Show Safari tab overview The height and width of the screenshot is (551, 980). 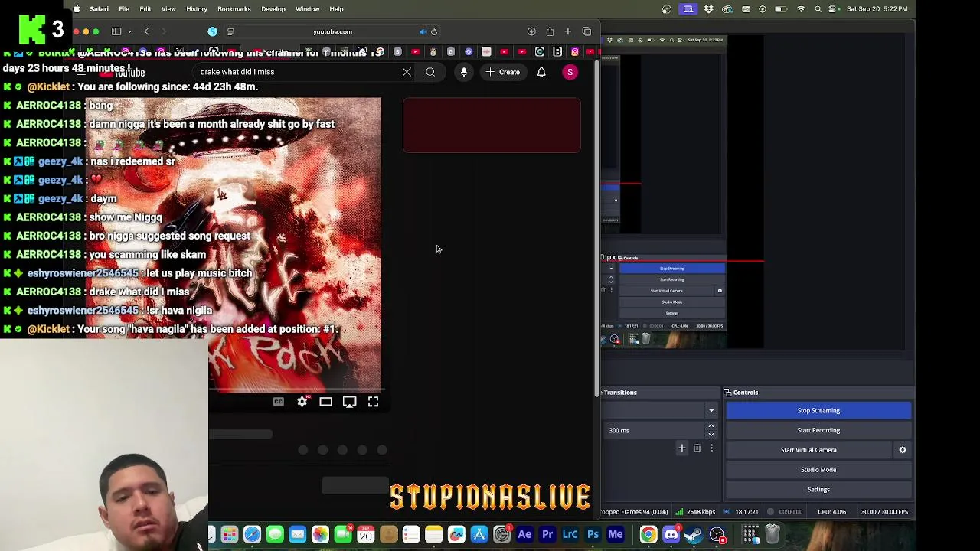coord(586,31)
